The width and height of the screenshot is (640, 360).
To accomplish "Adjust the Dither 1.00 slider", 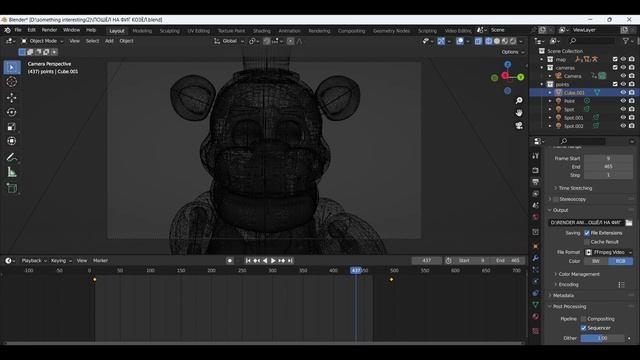I will click(x=602, y=338).
